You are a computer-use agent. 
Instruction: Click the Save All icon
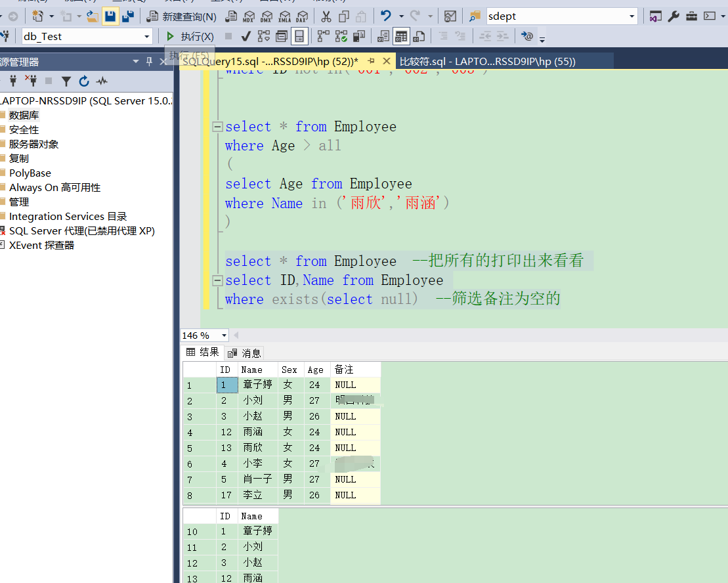pos(127,16)
